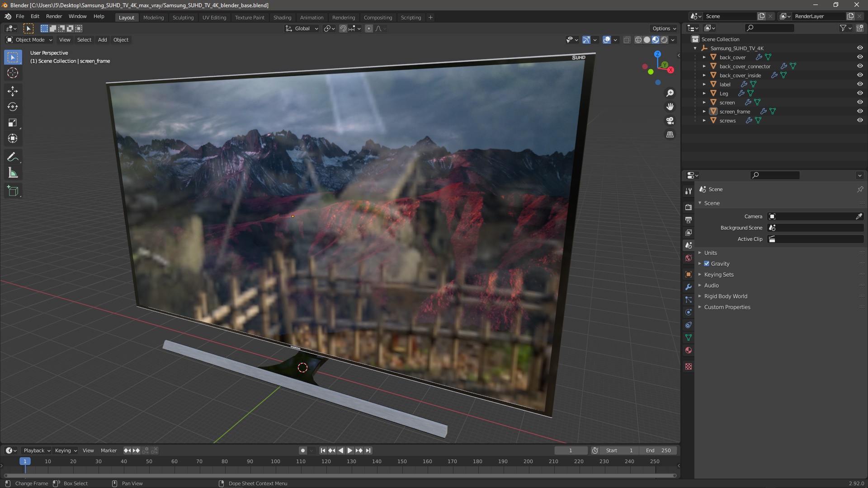Toggle X-ray display mode
Viewport: 868px width, 488px height.
[627, 40]
